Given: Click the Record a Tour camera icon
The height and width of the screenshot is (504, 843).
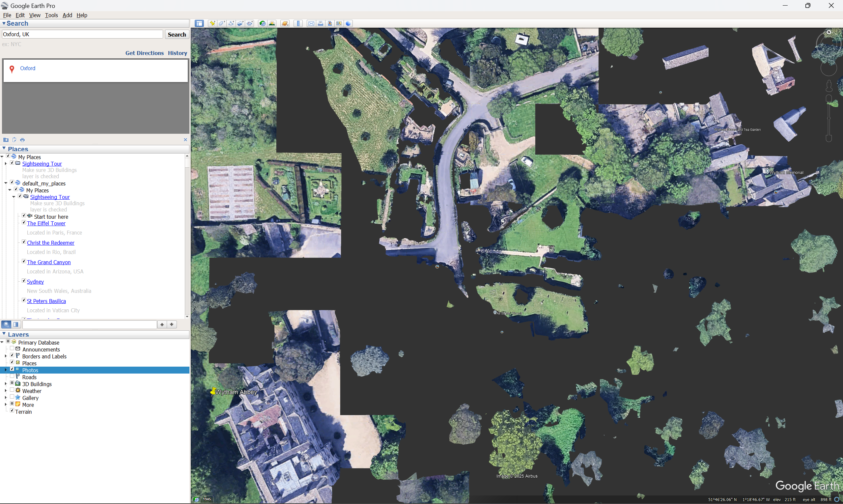Looking at the screenshot, I should click(x=250, y=23).
